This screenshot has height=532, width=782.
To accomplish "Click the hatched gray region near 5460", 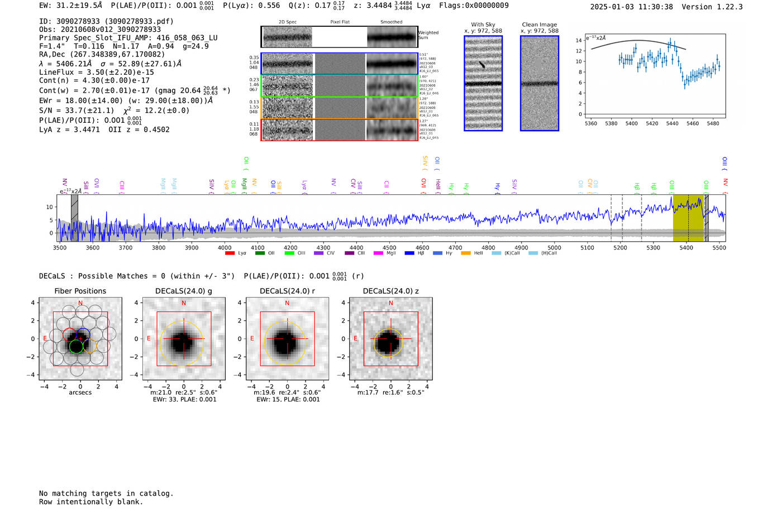I will tap(707, 218).
